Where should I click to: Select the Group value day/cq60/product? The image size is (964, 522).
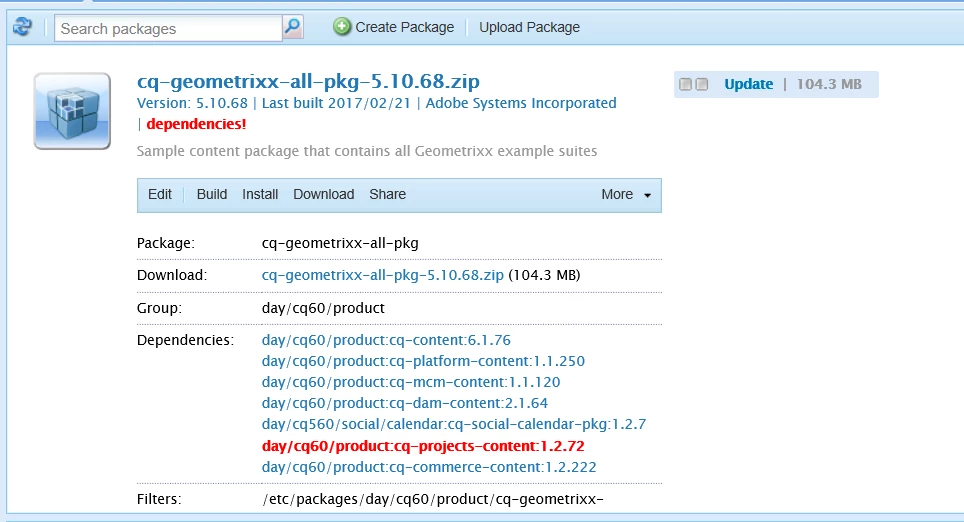point(323,308)
